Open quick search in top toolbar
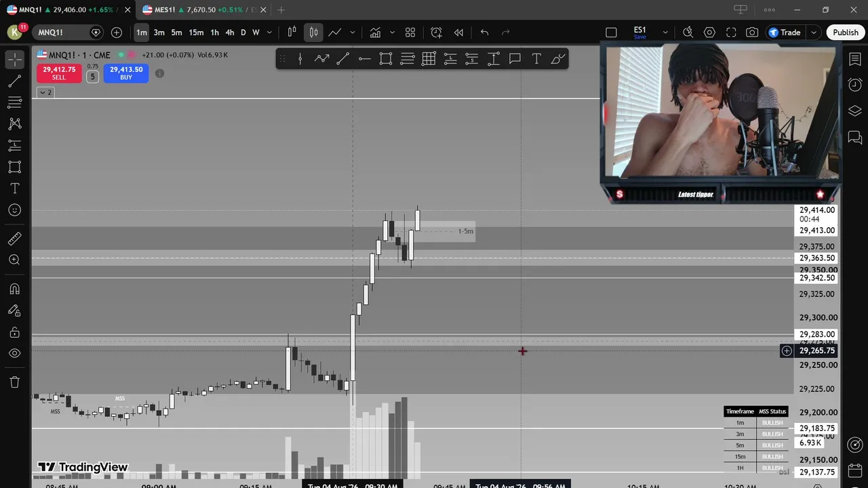 688,33
